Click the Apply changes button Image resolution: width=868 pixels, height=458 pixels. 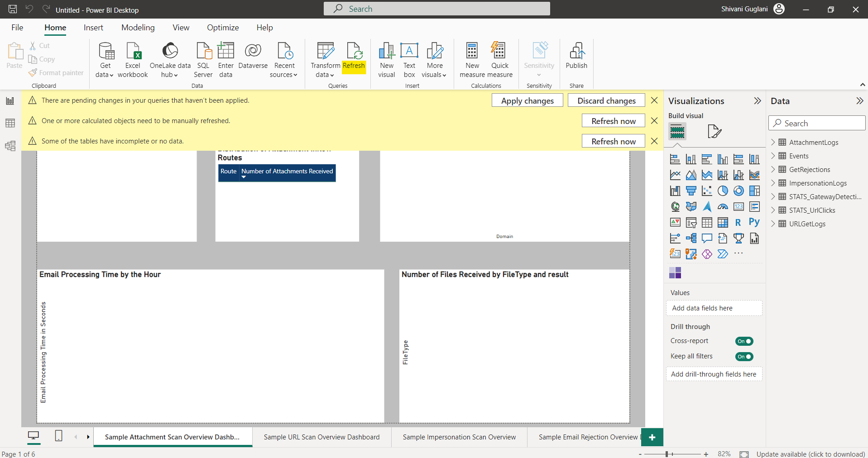(527, 100)
